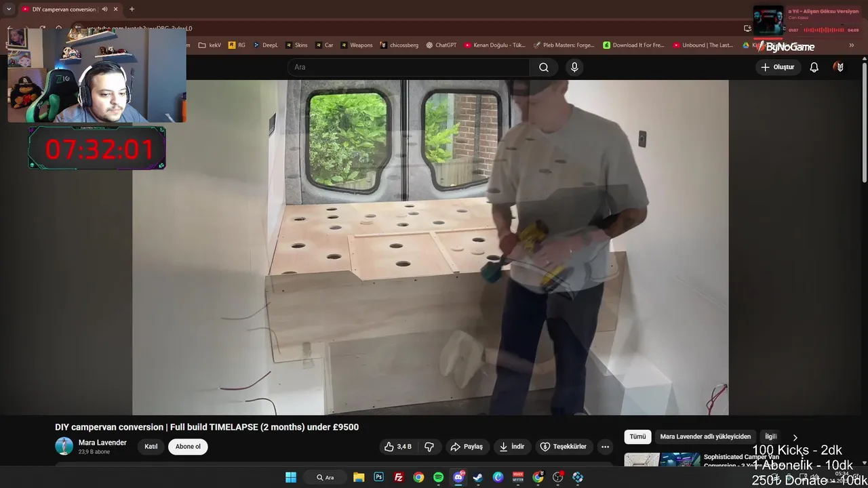Subscribe with the Abone ol button
Screen dimensions: 868x488
188,447
